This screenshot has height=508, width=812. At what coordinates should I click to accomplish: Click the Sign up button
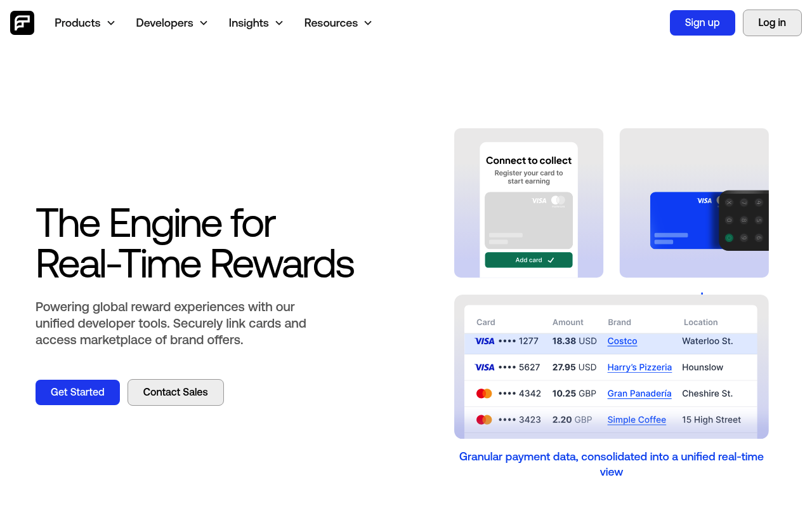(702, 23)
